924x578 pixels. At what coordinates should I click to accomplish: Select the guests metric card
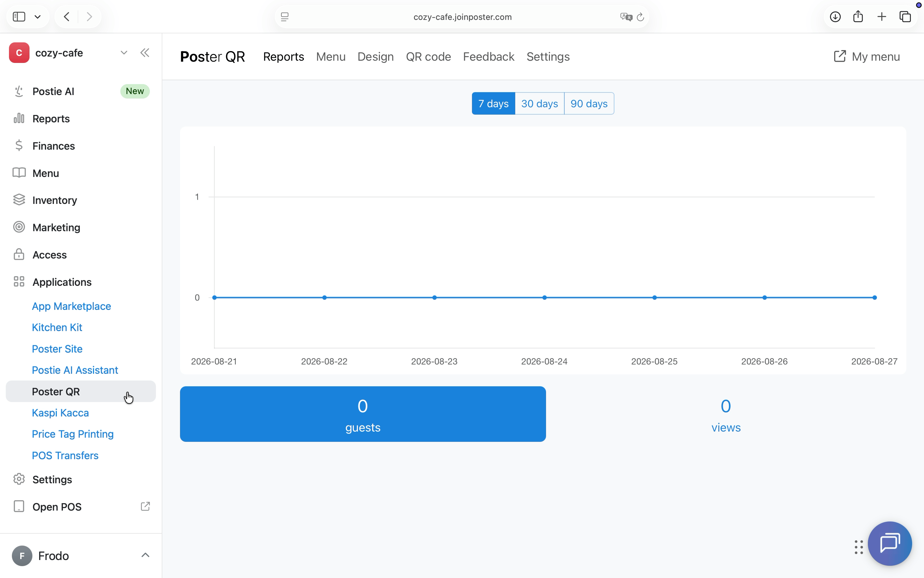click(x=363, y=414)
